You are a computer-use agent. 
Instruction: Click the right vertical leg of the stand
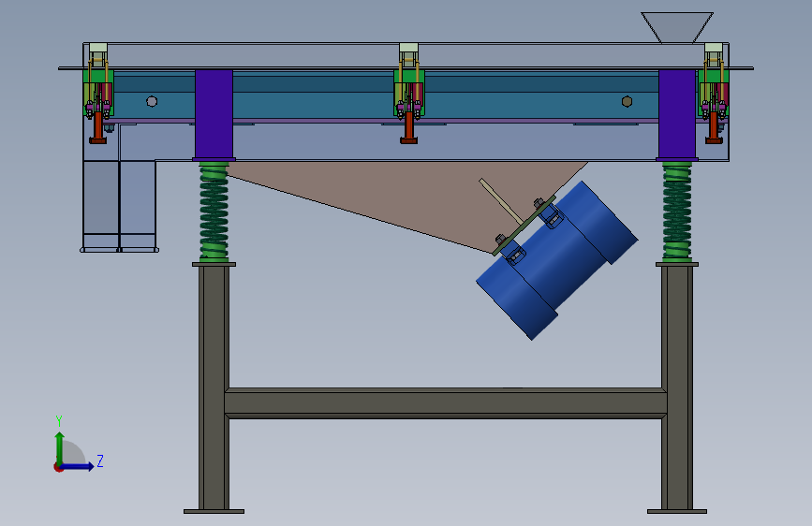[x=677, y=387]
